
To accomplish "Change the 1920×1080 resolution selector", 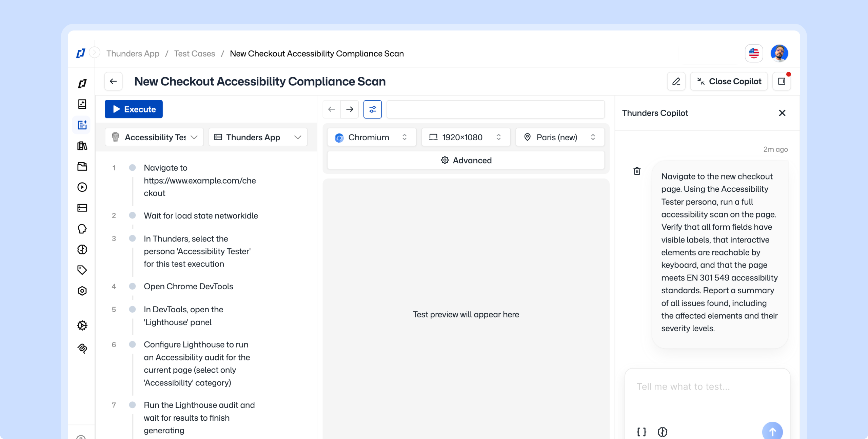I will [466, 137].
